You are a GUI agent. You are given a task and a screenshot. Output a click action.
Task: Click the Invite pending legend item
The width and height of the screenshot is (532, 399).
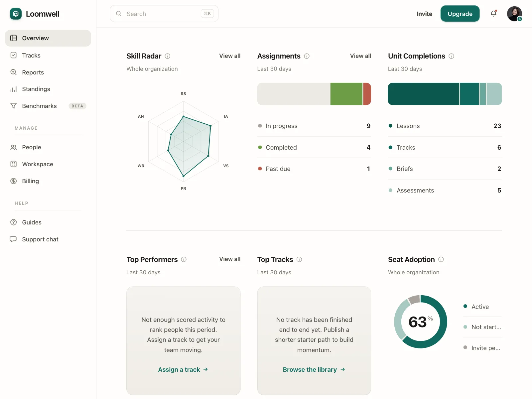482,348
